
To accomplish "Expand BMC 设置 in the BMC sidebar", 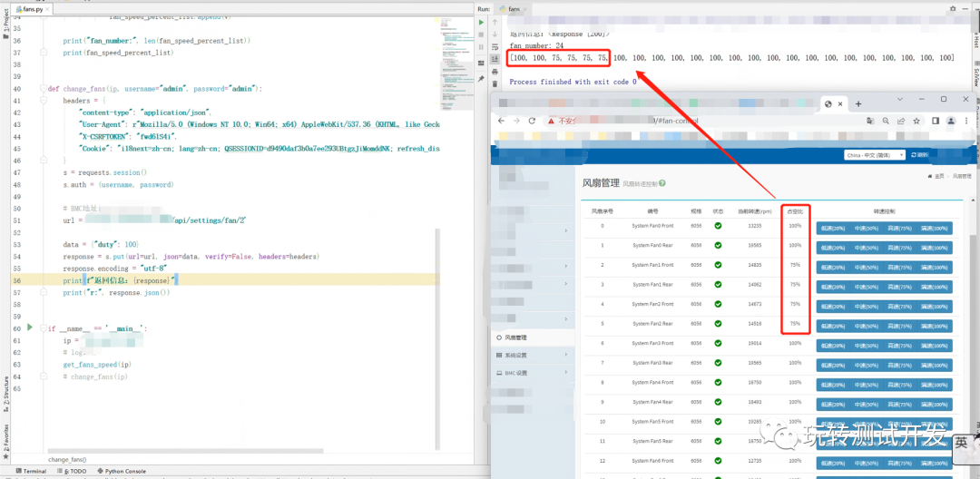I will coord(533,373).
